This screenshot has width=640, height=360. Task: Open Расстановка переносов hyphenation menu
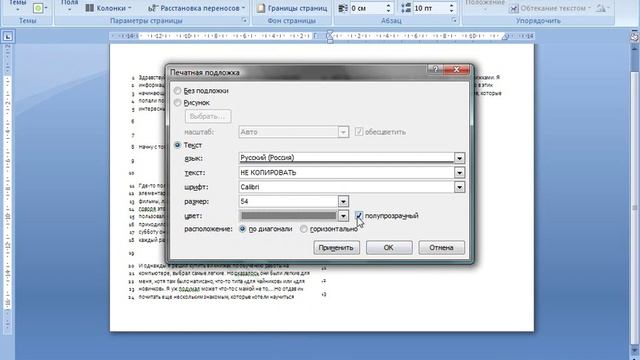coord(197,8)
